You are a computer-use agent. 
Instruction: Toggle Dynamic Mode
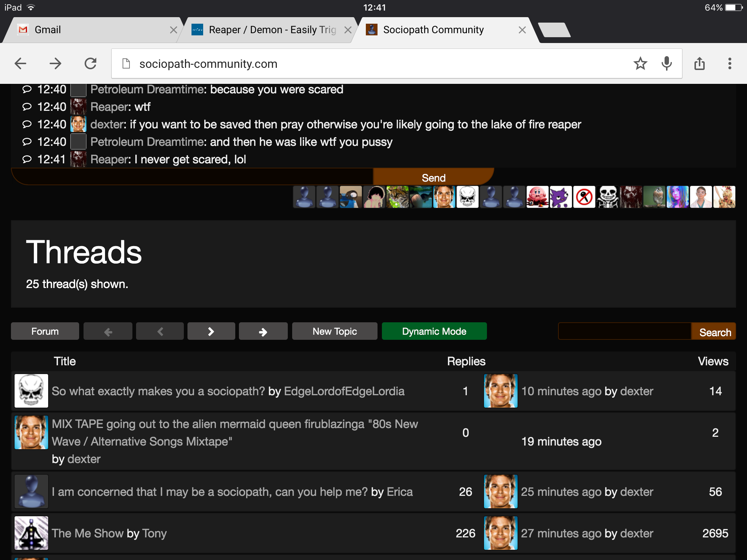click(x=434, y=331)
